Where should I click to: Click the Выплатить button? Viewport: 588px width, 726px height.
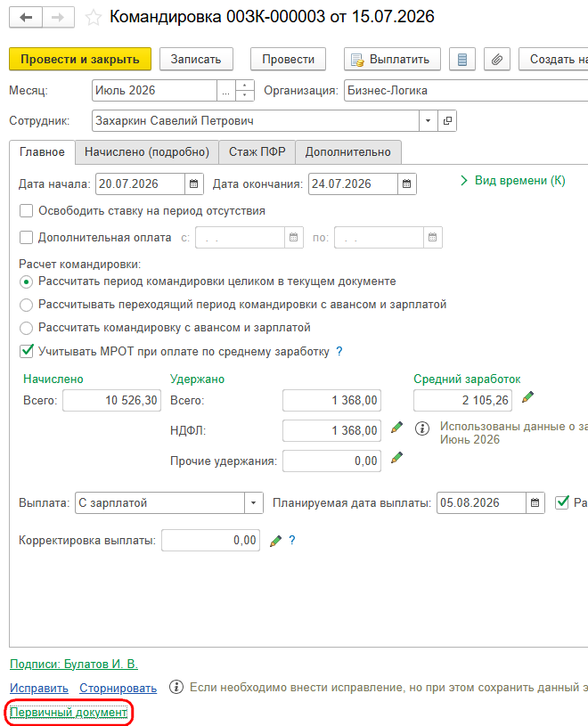(x=392, y=60)
